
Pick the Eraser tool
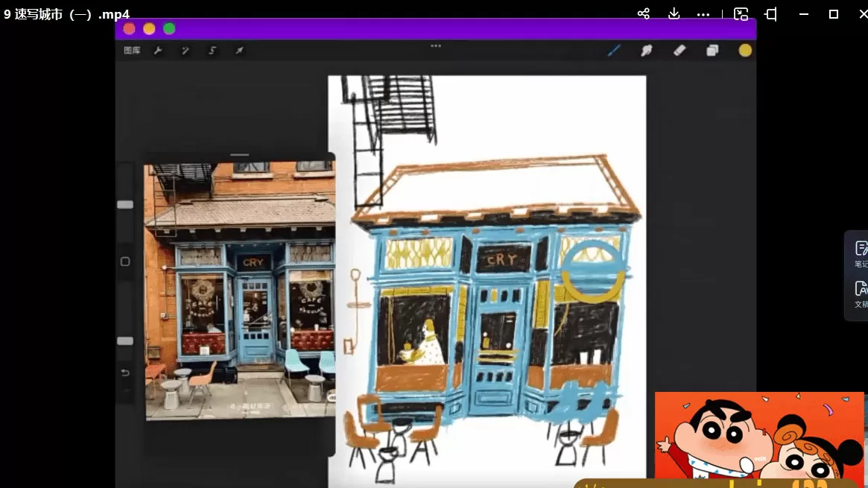(x=679, y=51)
